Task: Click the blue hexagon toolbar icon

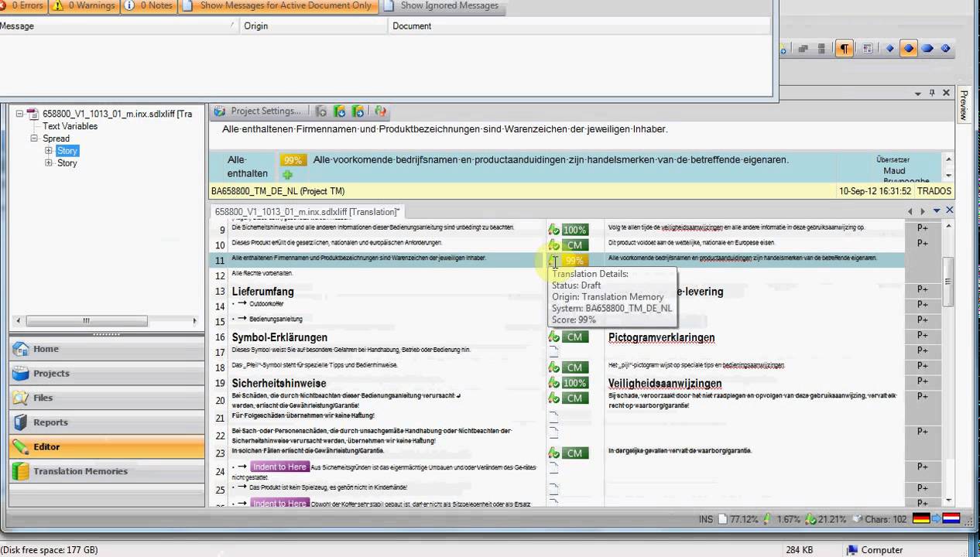Action: tap(927, 49)
